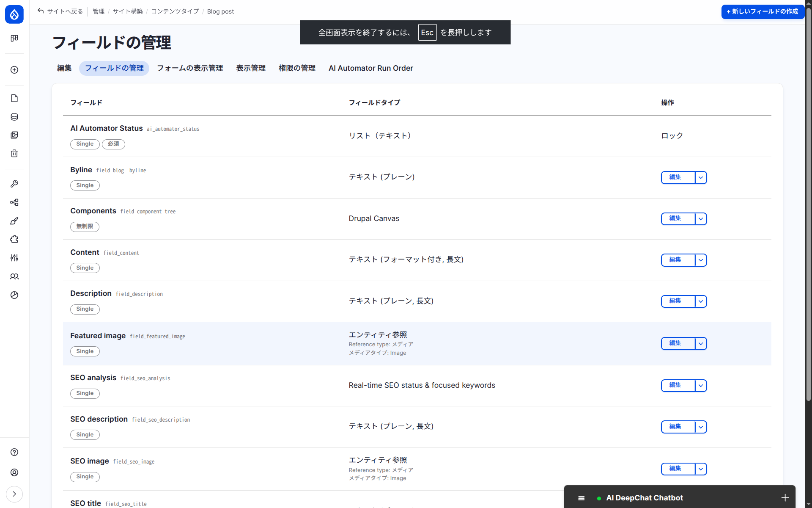Open the help question mark icon
This screenshot has height=508, width=812.
tap(14, 452)
